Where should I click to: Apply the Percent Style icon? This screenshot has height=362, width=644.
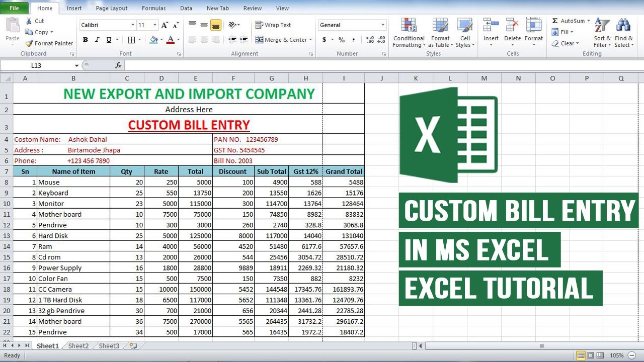point(341,38)
